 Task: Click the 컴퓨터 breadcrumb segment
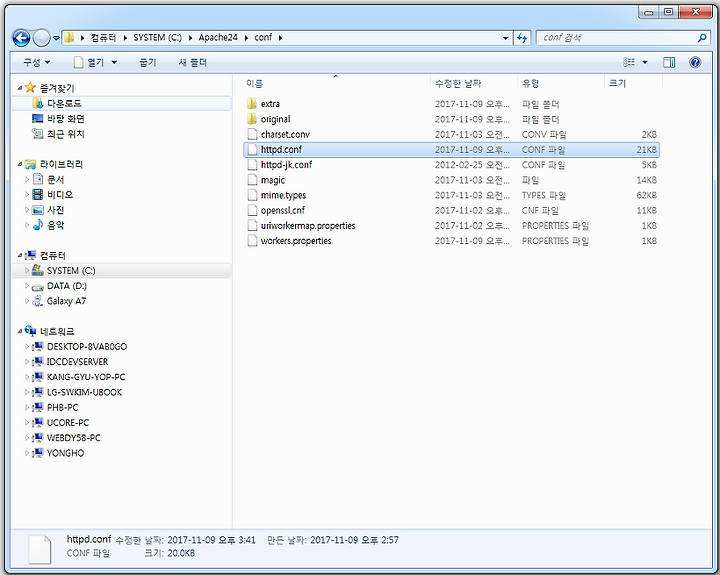click(x=103, y=38)
